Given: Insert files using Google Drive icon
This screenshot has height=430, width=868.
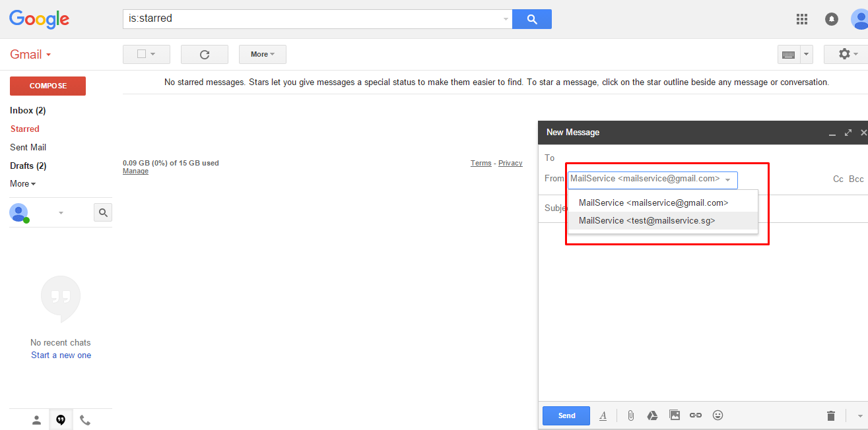Looking at the screenshot, I should coord(652,415).
